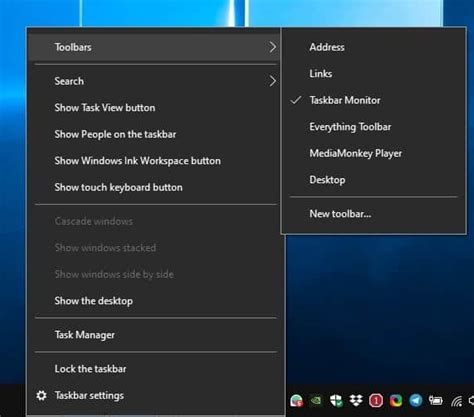This screenshot has width=474, height=417.
Task: Choose Show the desktop
Action: 156,301
